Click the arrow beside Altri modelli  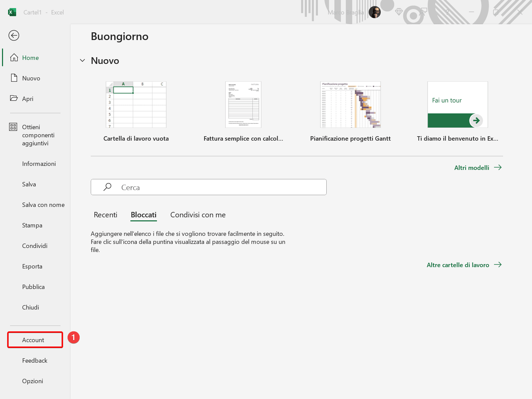point(498,168)
